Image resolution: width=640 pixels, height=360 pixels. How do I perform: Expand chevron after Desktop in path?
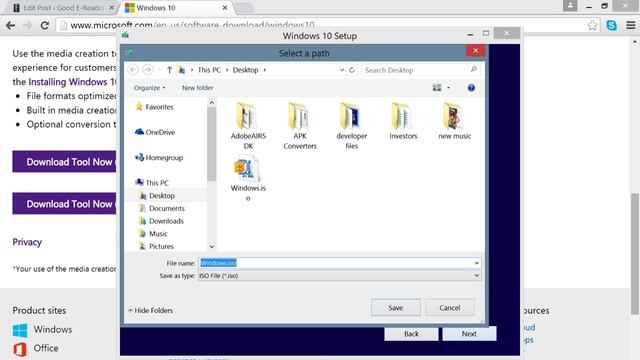point(264,70)
